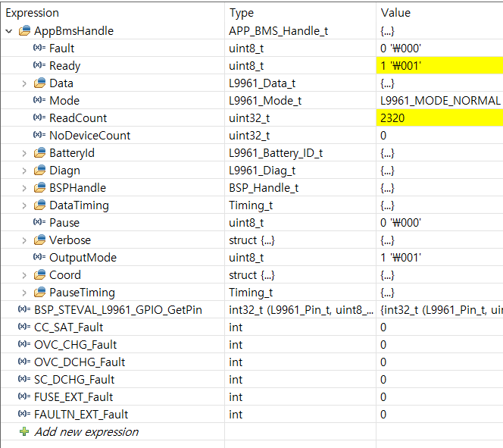Click the BSP_STEVAL_L9961_GPIO_GetPin expression icon
This screenshot has width=503, height=448.
(x=24, y=309)
